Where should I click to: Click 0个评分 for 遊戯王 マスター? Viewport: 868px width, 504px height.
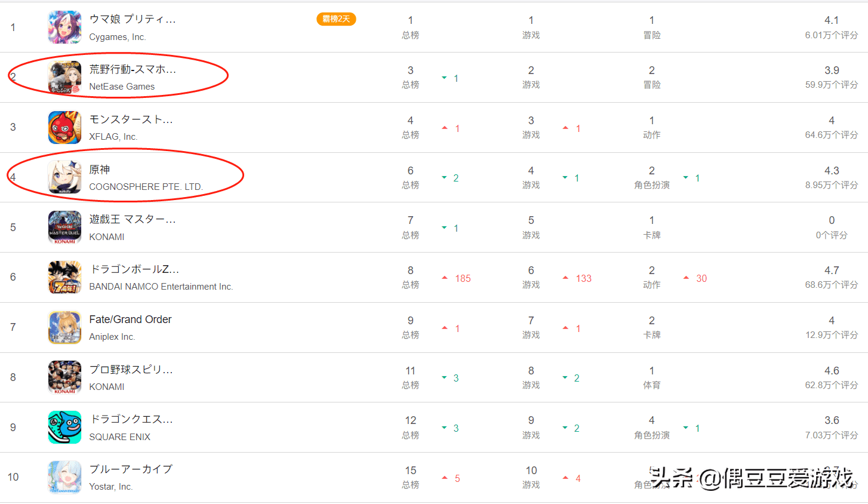coord(832,235)
